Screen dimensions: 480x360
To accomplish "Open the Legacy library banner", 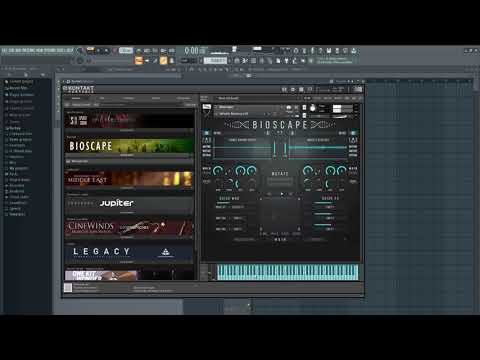I will (x=129, y=252).
